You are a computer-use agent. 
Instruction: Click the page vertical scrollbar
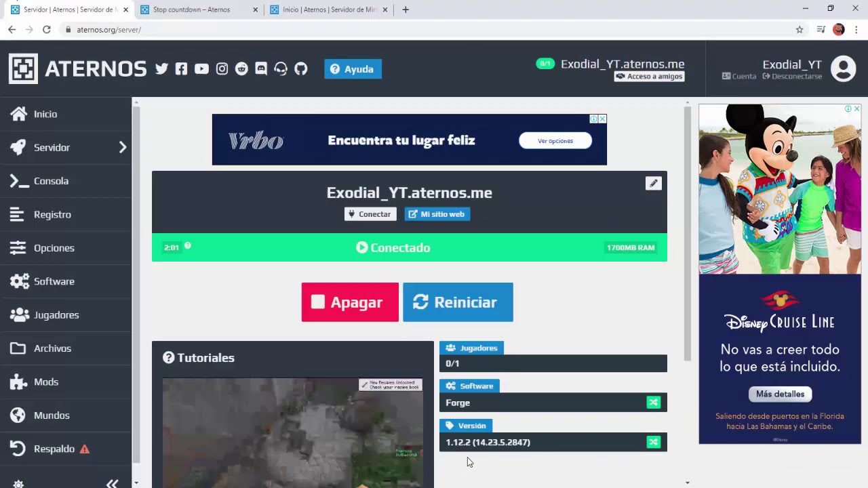pos(687,234)
